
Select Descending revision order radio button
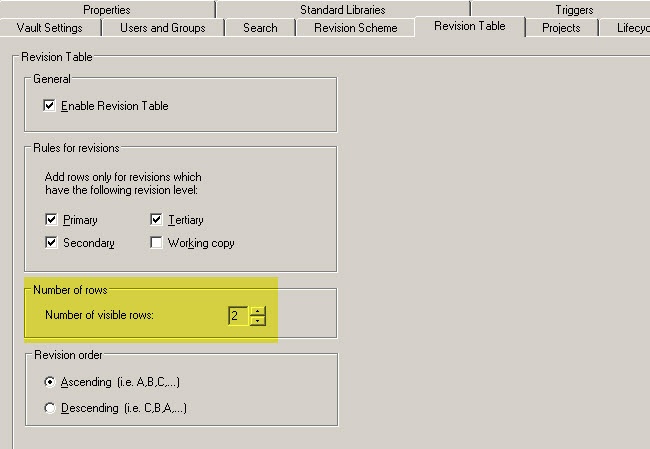(x=50, y=408)
